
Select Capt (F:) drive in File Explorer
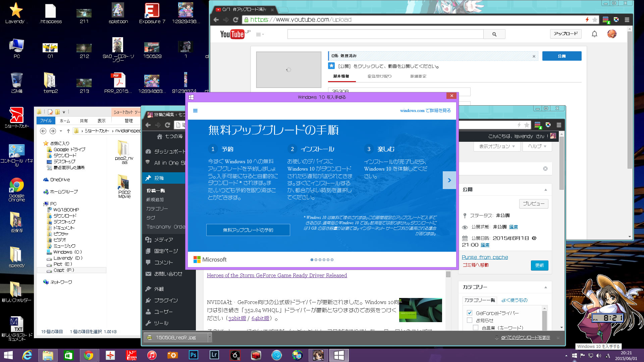pos(63,270)
